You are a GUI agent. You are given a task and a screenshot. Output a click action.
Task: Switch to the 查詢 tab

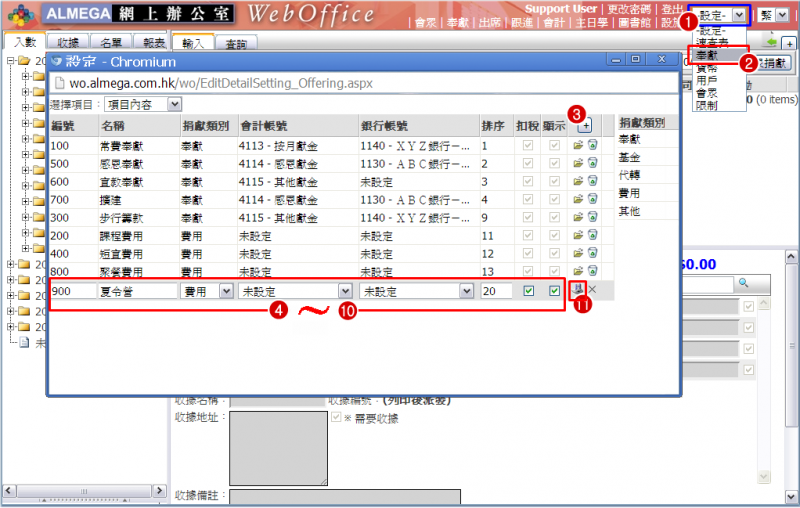236,44
